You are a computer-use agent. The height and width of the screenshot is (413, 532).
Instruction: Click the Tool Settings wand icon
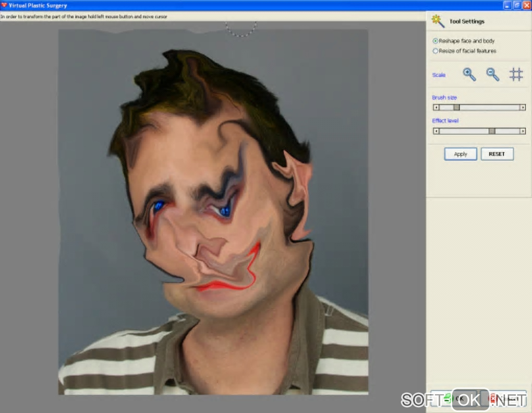coord(438,21)
